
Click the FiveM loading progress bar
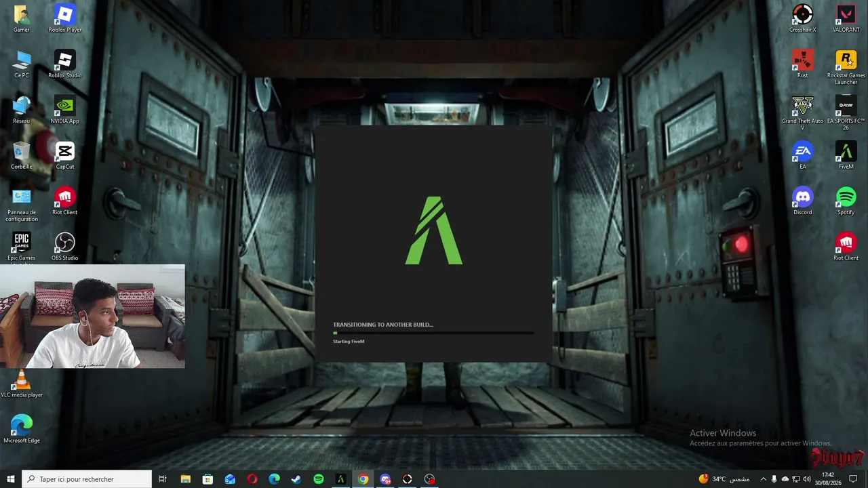(433, 333)
